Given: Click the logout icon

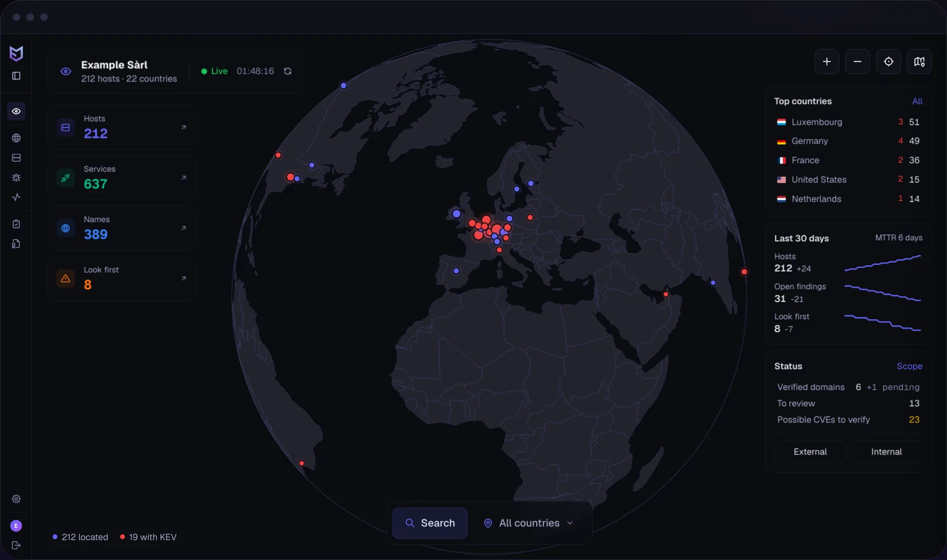Looking at the screenshot, I should pyautogui.click(x=16, y=545).
